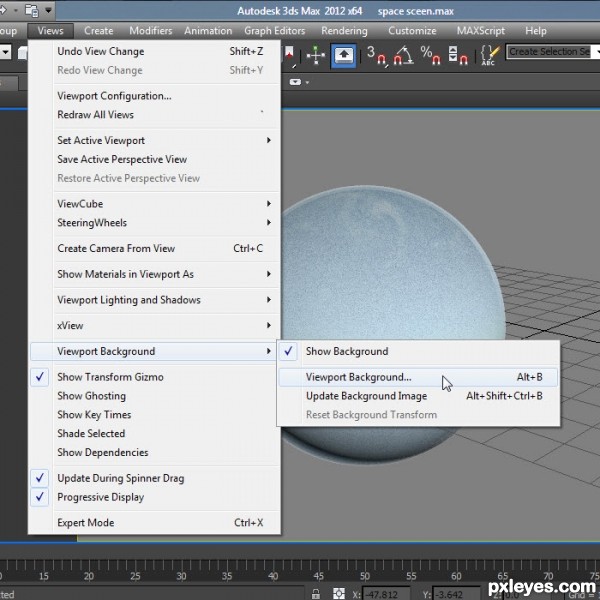Choose Create Camera From View
Image resolution: width=600 pixels, height=600 pixels.
pyautogui.click(x=155, y=248)
